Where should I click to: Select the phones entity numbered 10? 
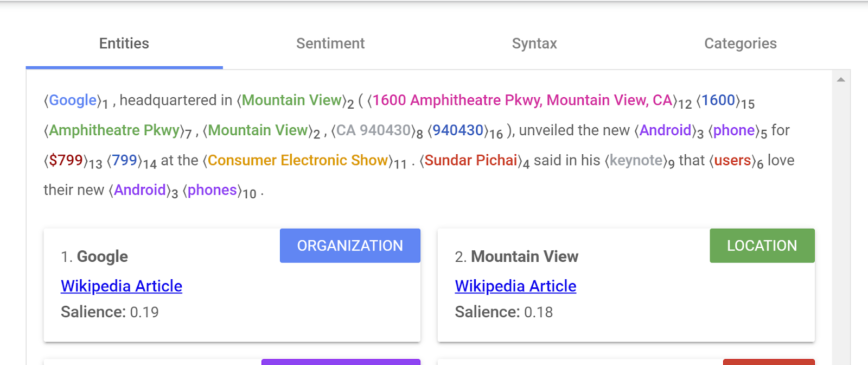(212, 190)
